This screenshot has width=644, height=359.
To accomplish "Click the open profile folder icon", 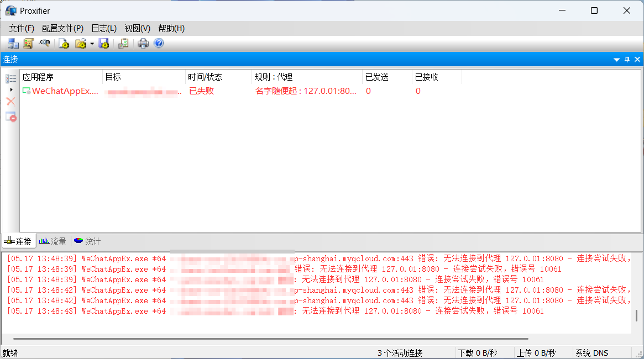I will (81, 44).
